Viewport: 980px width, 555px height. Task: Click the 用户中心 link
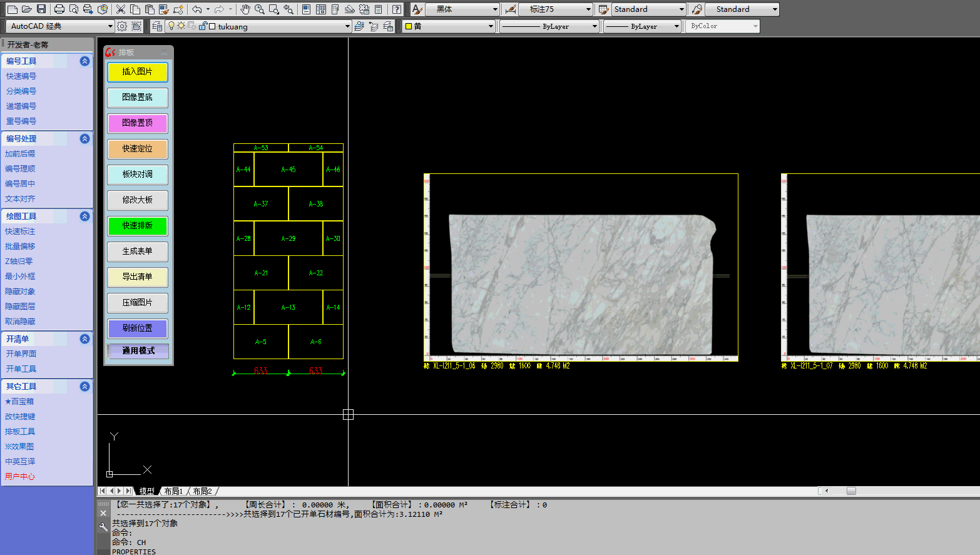pyautogui.click(x=20, y=477)
